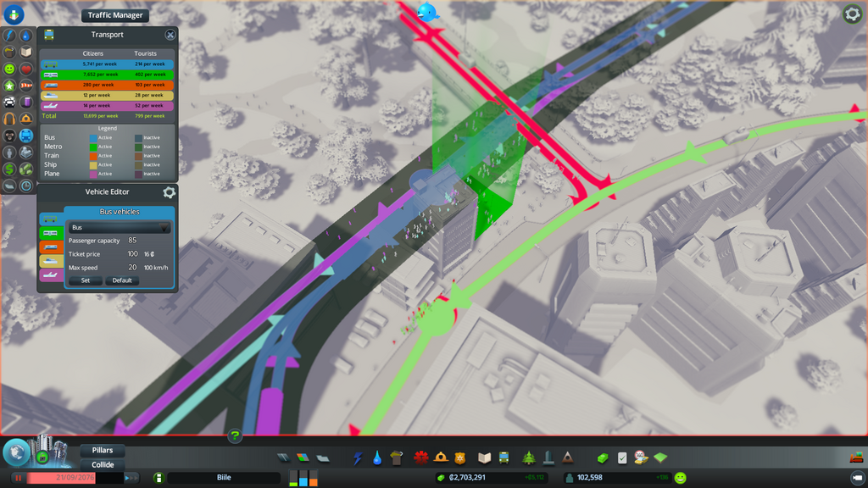Image resolution: width=868 pixels, height=488 pixels.
Task: Open the Levels star info view
Action: 9,86
